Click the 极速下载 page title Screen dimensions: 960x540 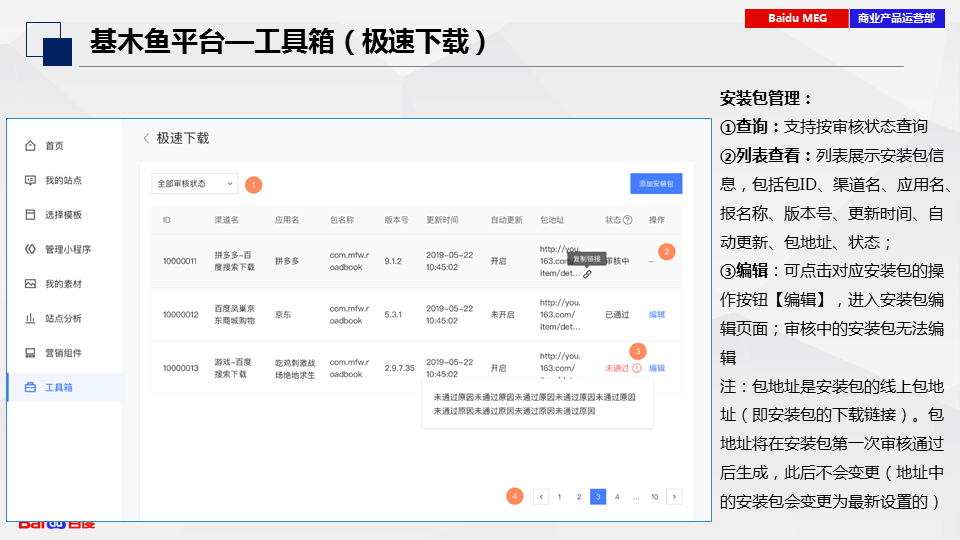(183, 138)
